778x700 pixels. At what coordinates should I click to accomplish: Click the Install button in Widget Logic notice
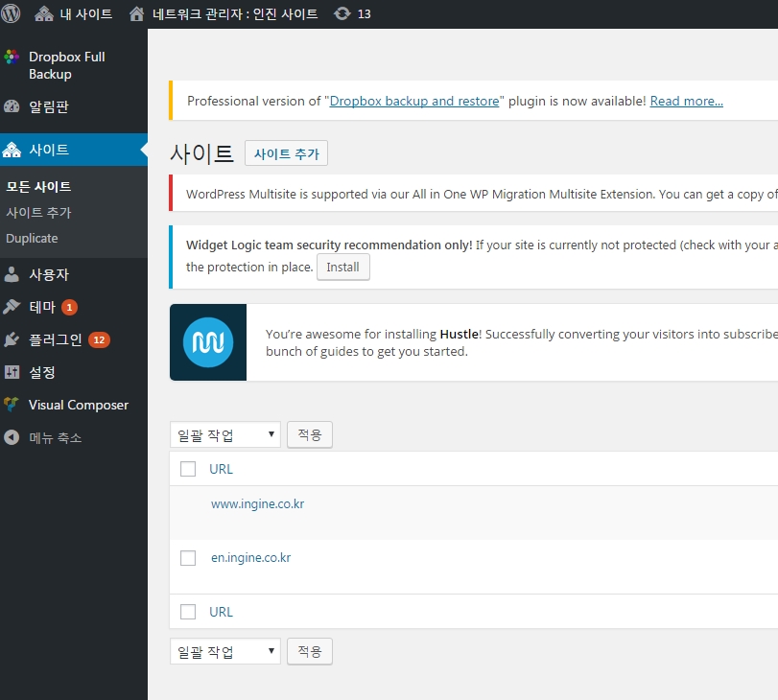(342, 267)
